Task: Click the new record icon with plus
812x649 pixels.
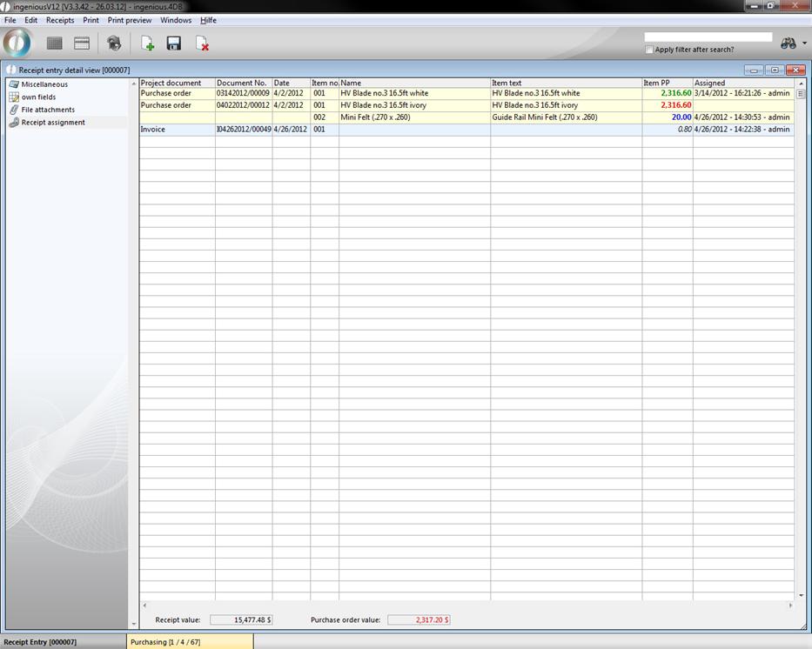Action: (148, 43)
